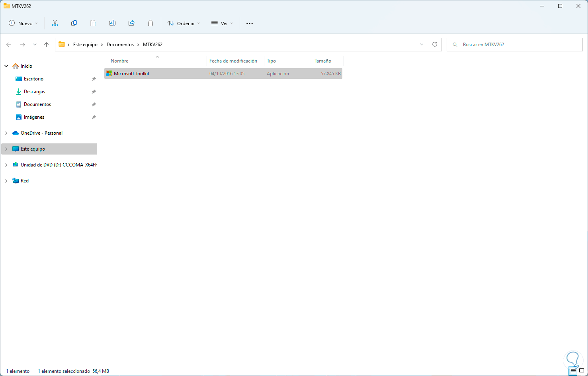Sort files by the Tamaño column
Screen dimensions: 588x376
[x=323, y=61]
